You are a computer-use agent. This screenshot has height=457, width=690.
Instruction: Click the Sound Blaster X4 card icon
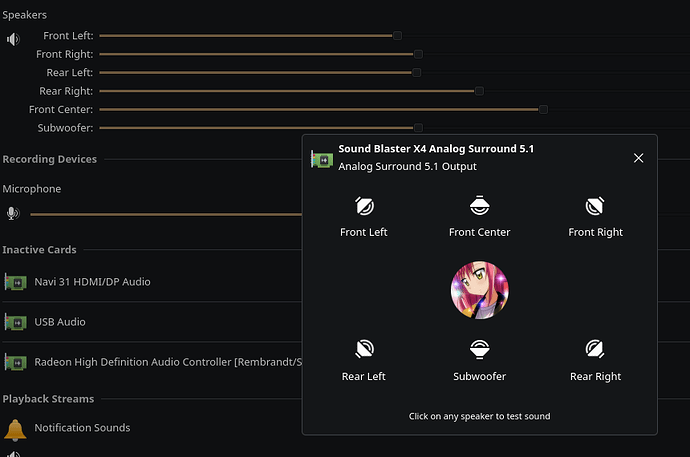[321, 158]
